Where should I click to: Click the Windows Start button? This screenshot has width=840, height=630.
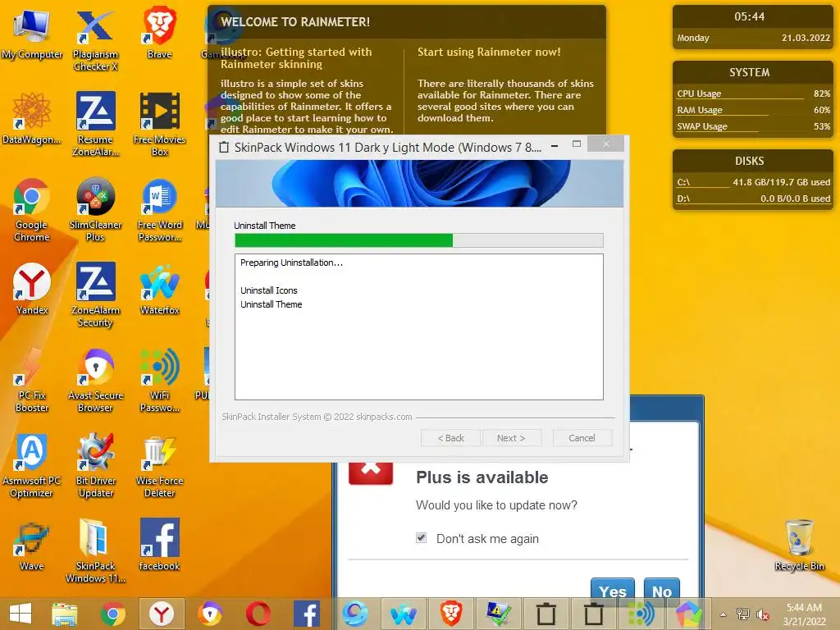pos(21,614)
